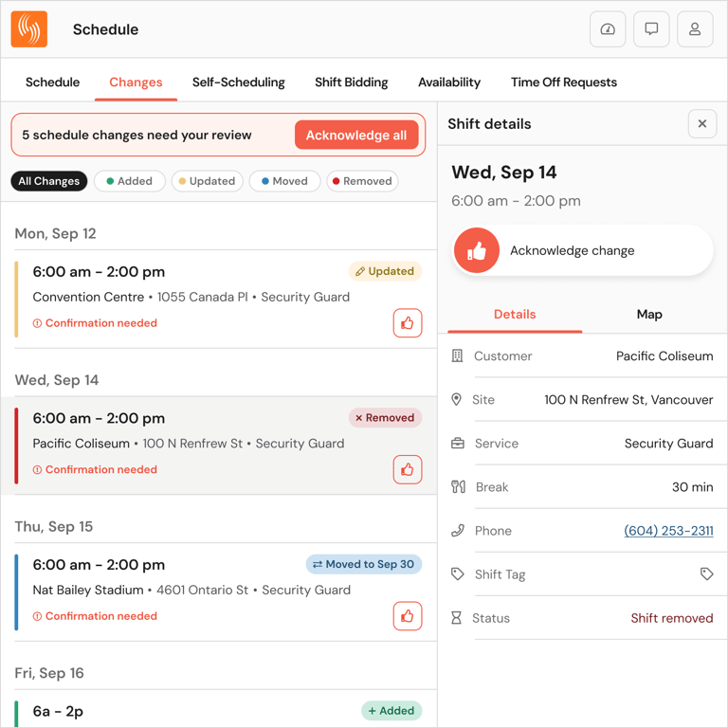
Task: Acknowledge the Pacific Coliseum shift with thumbs-up
Action: 408,469
